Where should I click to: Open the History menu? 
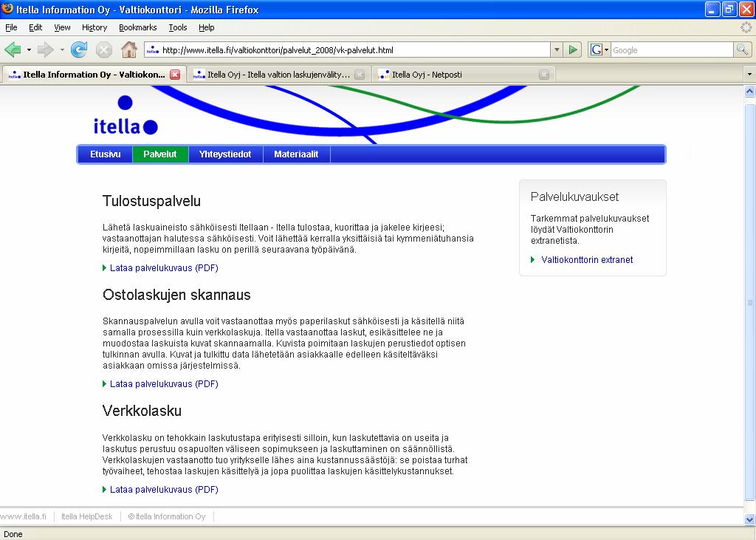[x=94, y=27]
